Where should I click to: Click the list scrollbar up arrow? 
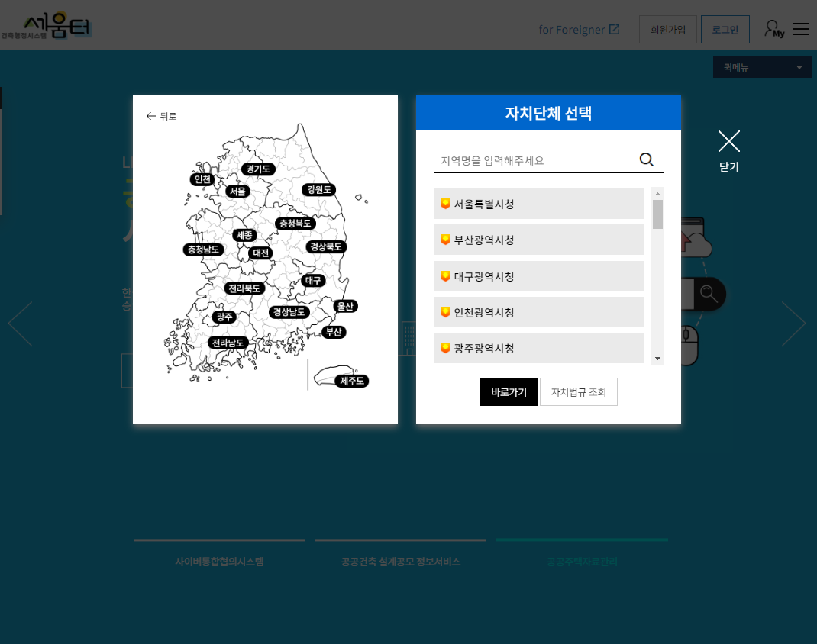657,194
